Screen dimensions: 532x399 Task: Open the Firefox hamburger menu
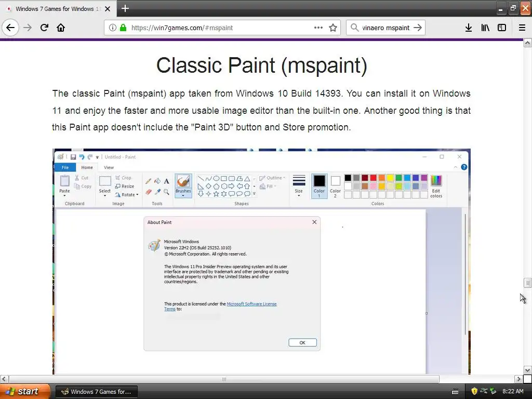pos(522,28)
